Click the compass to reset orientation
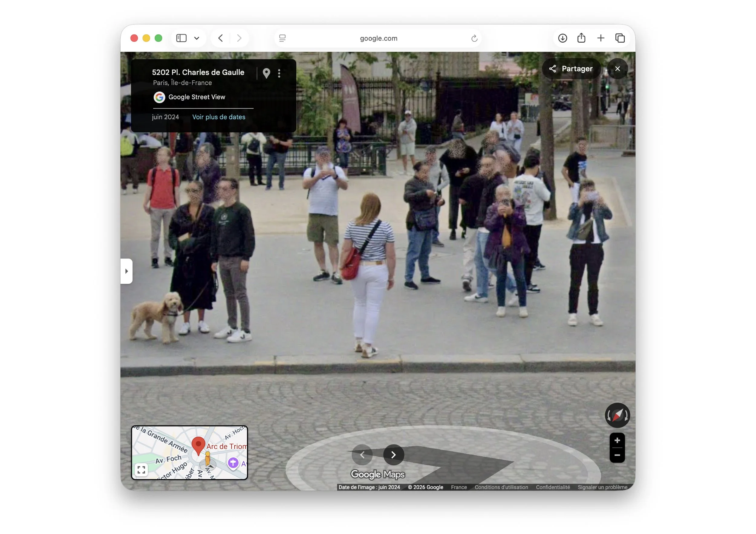The height and width of the screenshot is (534, 756). point(617,415)
